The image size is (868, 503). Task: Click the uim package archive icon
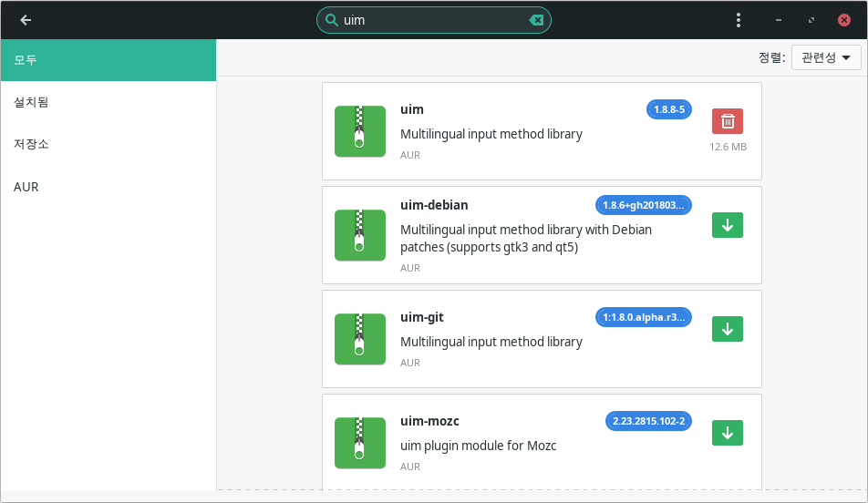tap(359, 131)
